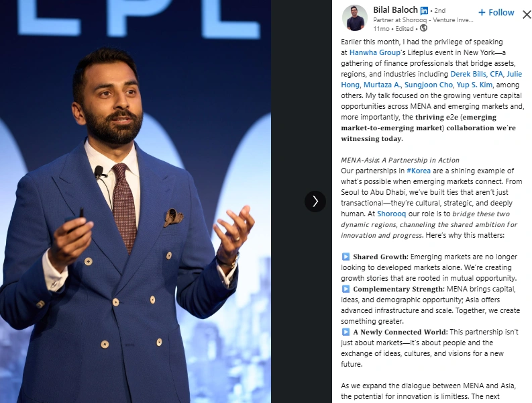Click the globe visibility icon
The height and width of the screenshot is (403, 532).
(423, 28)
